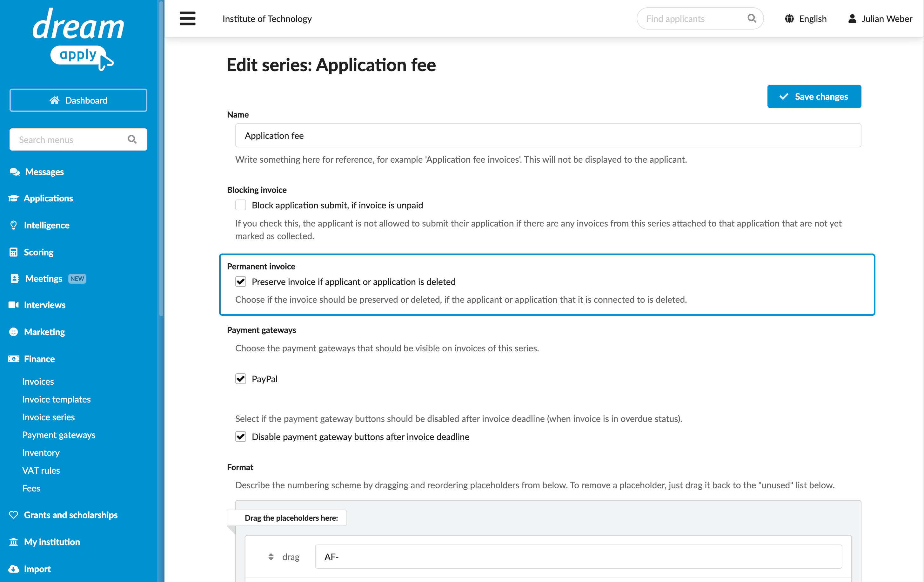Screen dimensions: 924x582
Task: Expand the Import menu
Action: pos(37,569)
